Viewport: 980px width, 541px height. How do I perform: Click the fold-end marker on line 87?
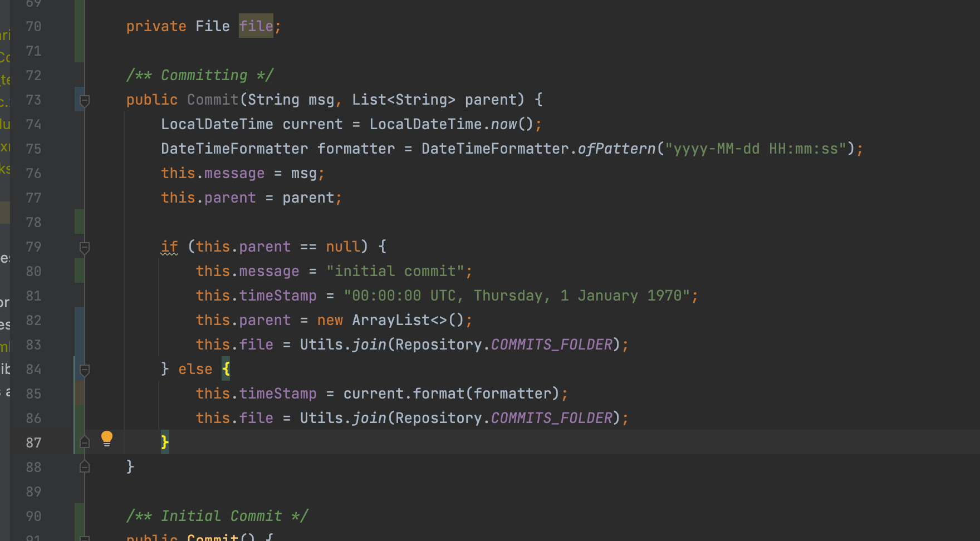coord(85,442)
